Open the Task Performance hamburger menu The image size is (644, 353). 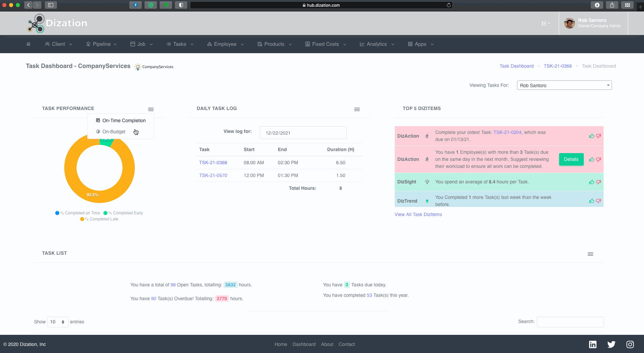(151, 109)
